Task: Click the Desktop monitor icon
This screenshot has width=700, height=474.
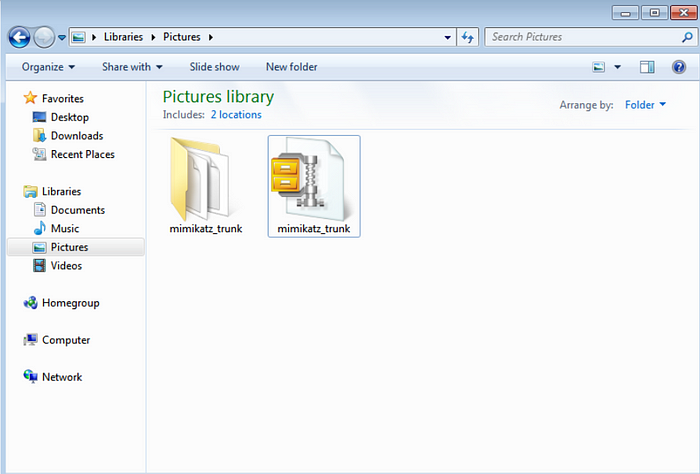Action: 39,117
